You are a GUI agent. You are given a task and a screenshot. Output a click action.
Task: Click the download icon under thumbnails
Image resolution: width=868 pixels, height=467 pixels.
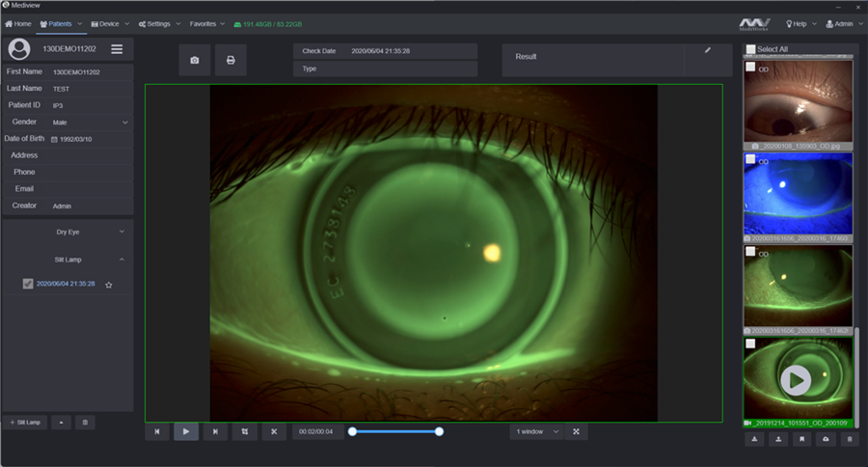click(x=754, y=439)
